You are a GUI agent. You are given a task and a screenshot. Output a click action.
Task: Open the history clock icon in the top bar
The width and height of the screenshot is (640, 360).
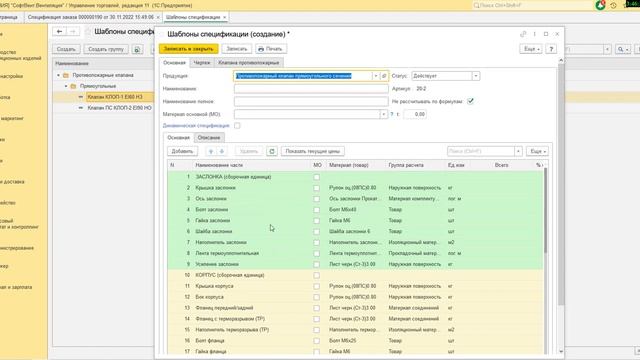pyautogui.click(x=613, y=5)
